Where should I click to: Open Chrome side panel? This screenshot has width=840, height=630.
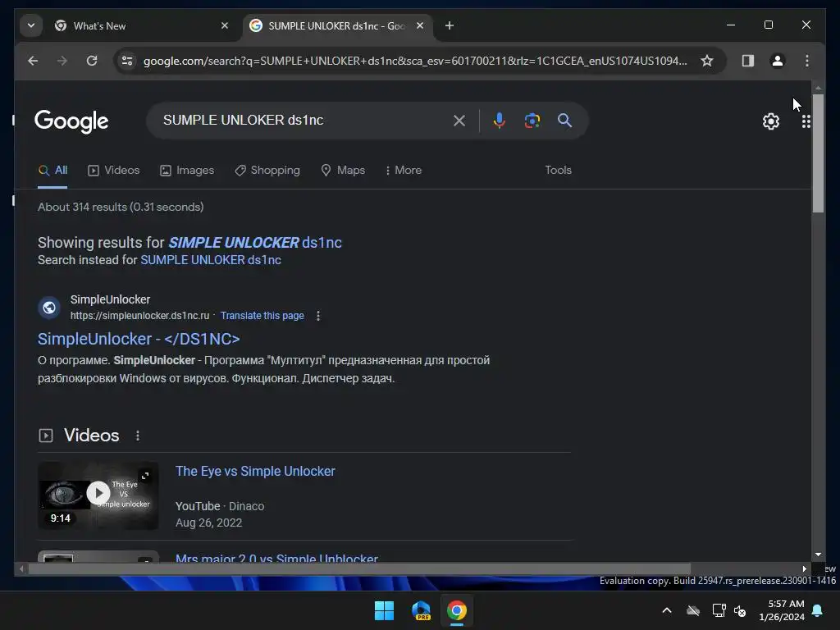click(748, 61)
